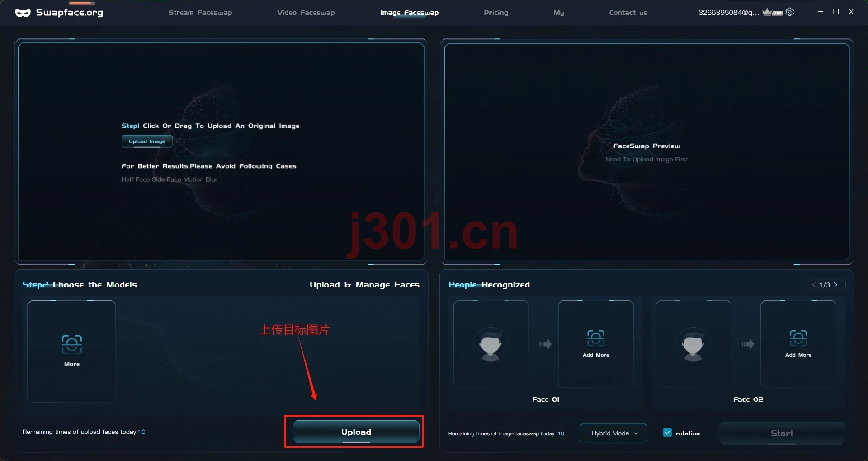Open the Contact us tab
This screenshot has width=868, height=461.
pyautogui.click(x=628, y=13)
